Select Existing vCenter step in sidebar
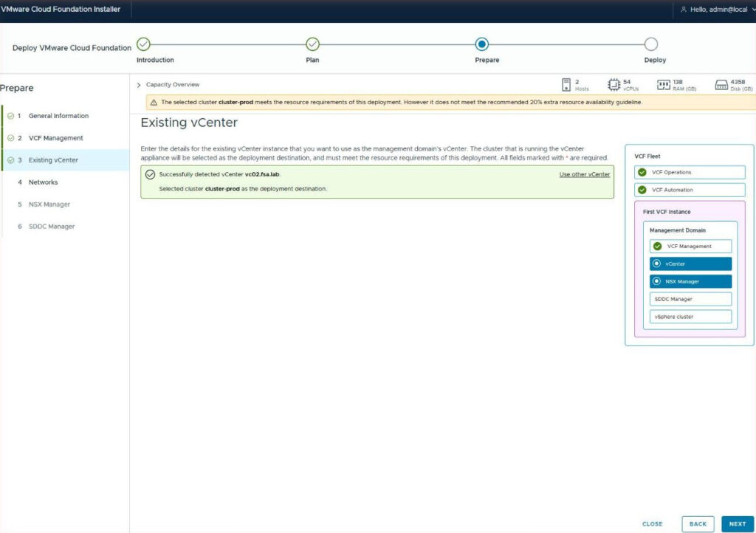Image resolution: width=756 pixels, height=533 pixels. (65, 160)
